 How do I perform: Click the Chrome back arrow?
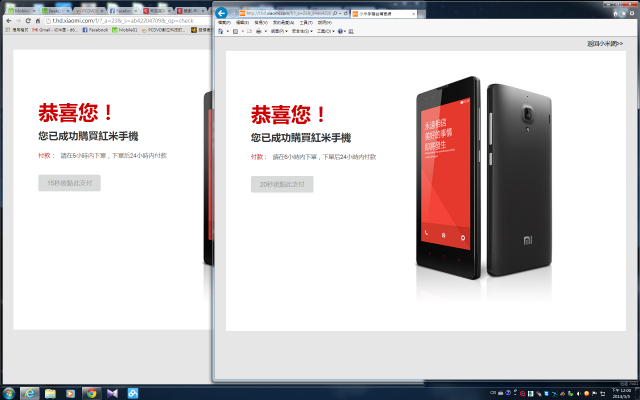coord(9,20)
